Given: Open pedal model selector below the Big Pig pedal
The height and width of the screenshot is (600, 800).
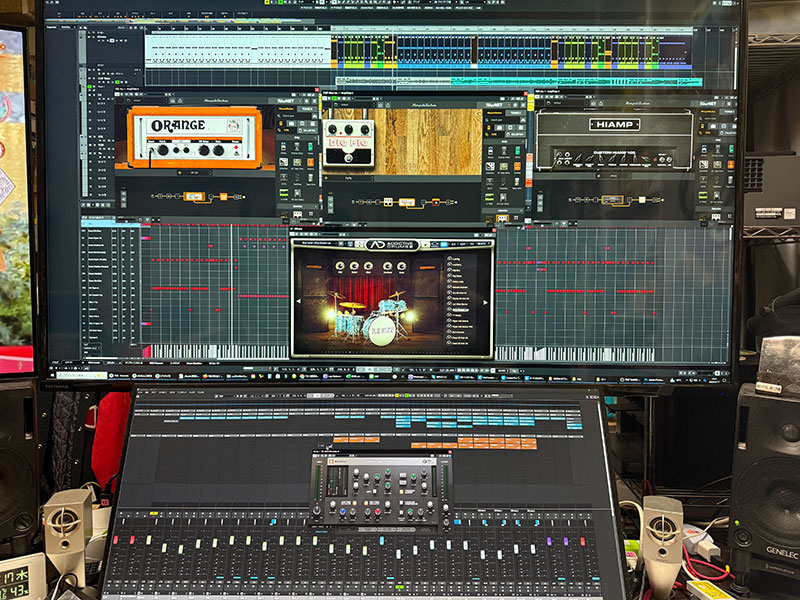Looking at the screenshot, I should tap(348, 179).
